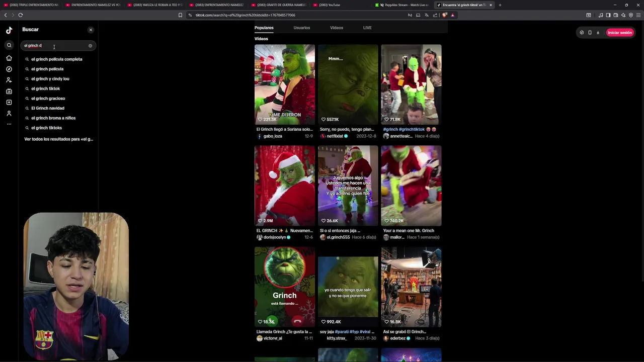
Task: Open the video thumbnail with 16.8K likes
Action: pyautogui.click(x=411, y=287)
